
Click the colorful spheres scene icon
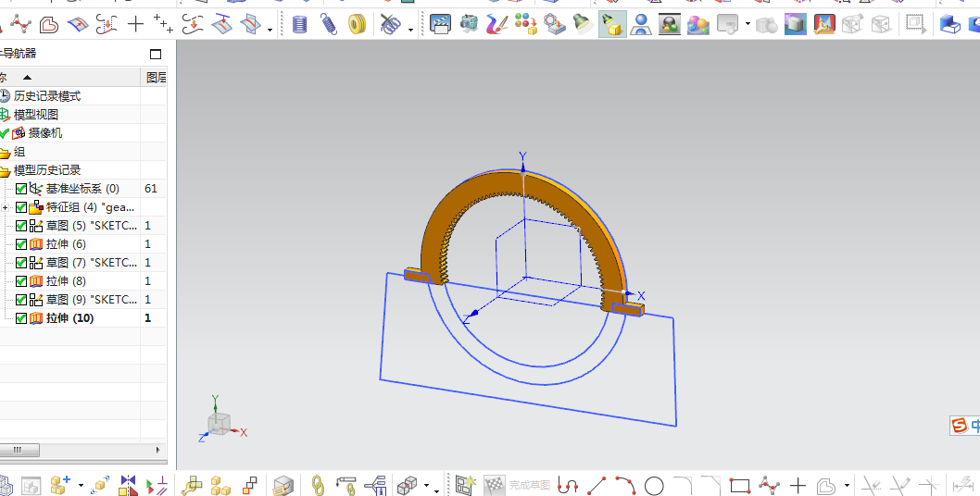pyautogui.click(x=698, y=24)
